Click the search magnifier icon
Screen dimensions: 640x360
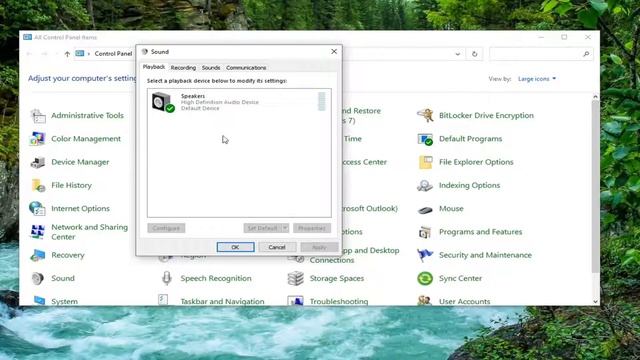click(x=586, y=54)
